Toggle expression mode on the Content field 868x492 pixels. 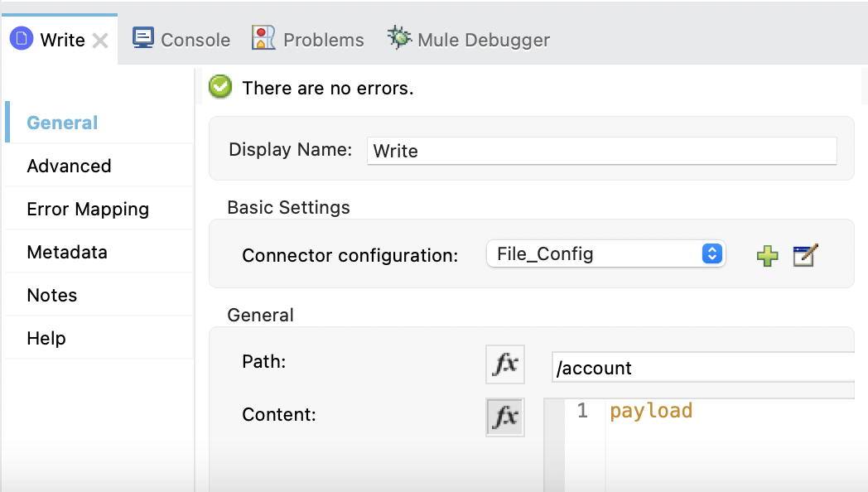505,417
